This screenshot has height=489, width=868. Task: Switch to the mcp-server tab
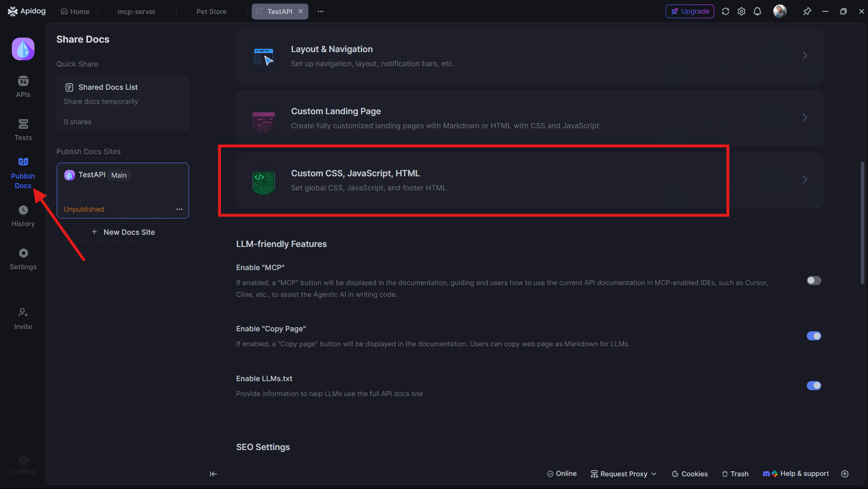tap(137, 11)
